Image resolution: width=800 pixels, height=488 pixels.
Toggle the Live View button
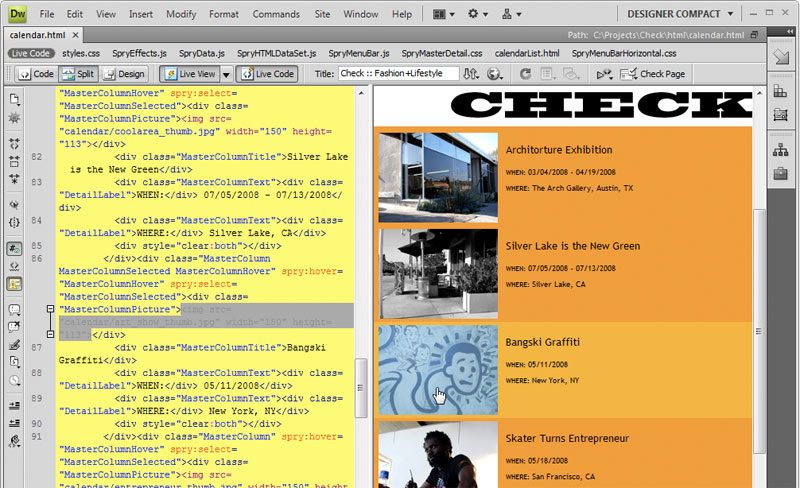coord(188,74)
